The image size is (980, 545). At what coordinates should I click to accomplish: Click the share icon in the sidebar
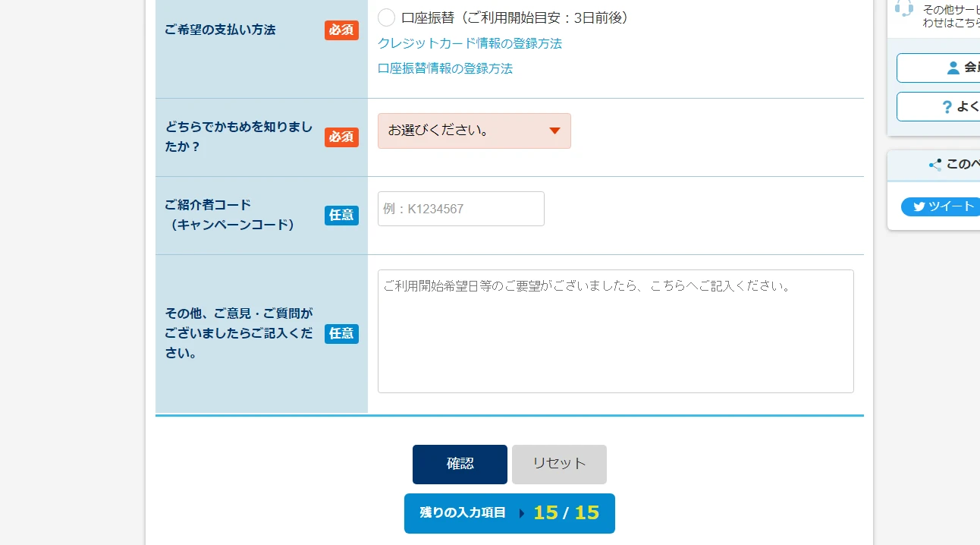[x=935, y=164]
